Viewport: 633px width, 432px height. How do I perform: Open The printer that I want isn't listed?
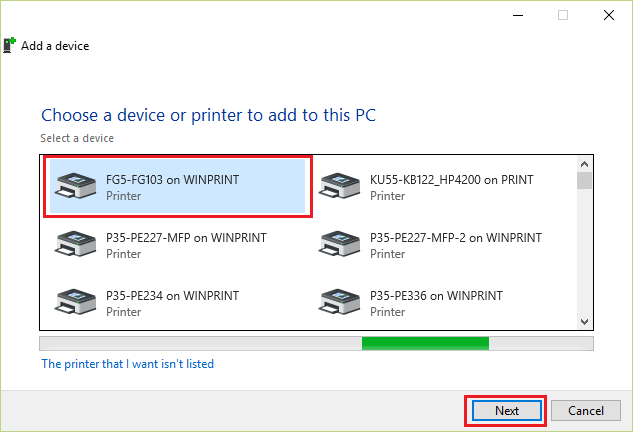pos(128,364)
